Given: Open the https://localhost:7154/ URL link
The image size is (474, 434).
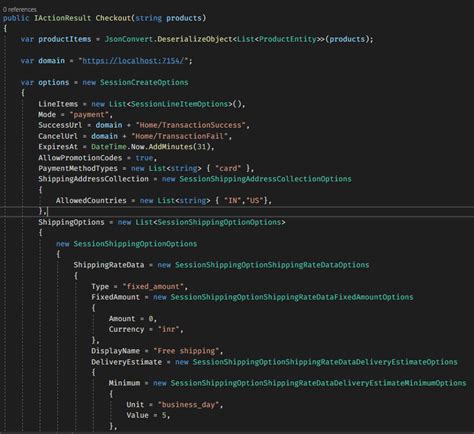Looking at the screenshot, I should point(133,61).
